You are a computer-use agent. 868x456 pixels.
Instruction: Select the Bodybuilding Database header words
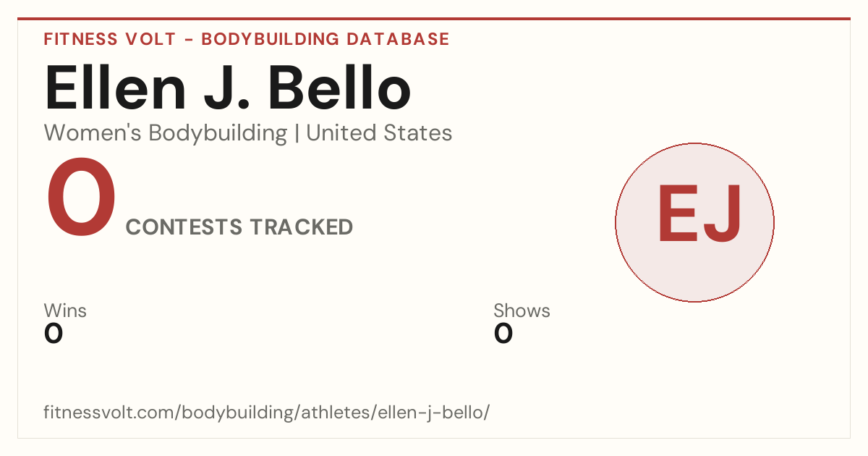click(325, 39)
